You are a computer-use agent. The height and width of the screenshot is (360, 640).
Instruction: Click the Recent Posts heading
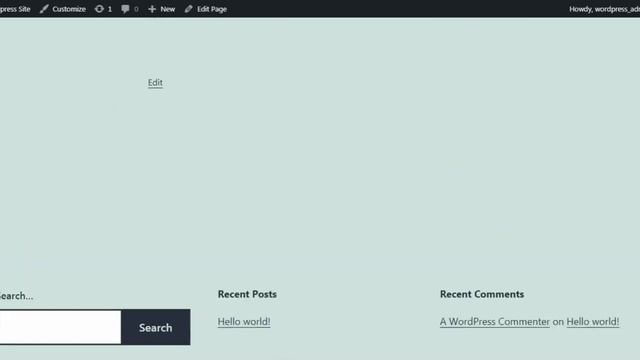click(247, 294)
